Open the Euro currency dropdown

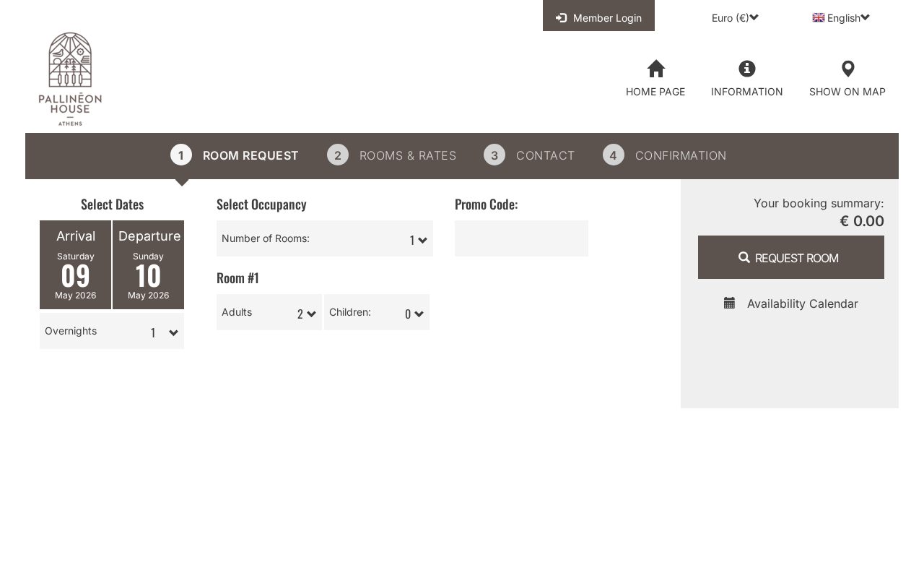[735, 17]
